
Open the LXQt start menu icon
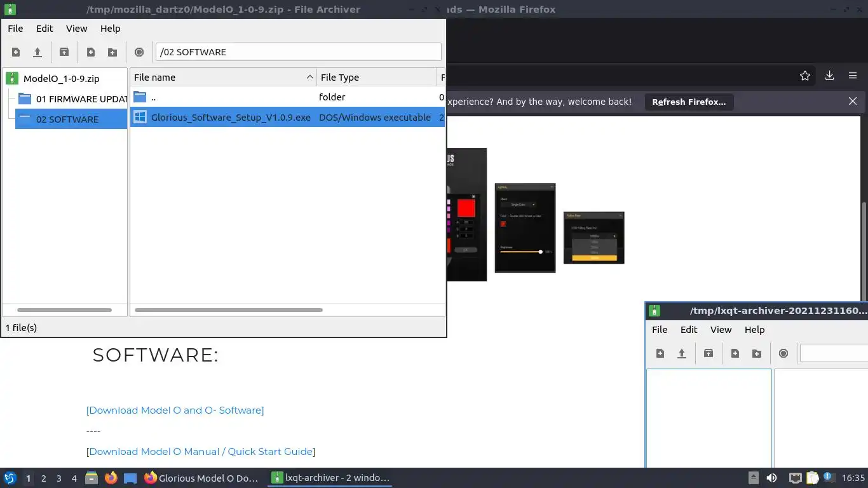(x=10, y=478)
